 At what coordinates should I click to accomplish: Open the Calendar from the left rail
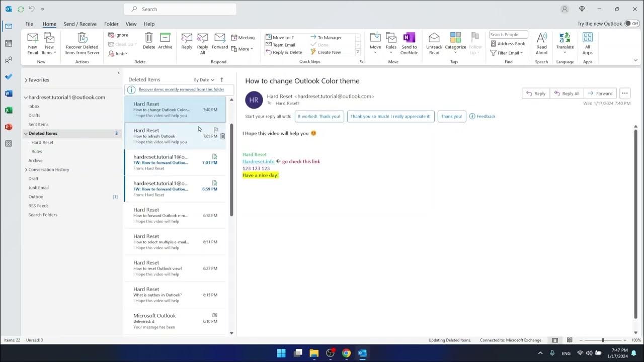8,43
